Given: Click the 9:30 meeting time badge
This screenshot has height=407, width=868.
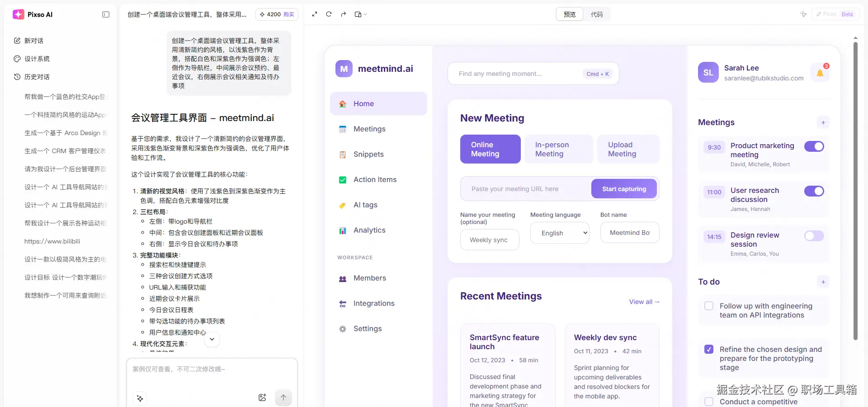Looking at the screenshot, I should pyautogui.click(x=714, y=147).
